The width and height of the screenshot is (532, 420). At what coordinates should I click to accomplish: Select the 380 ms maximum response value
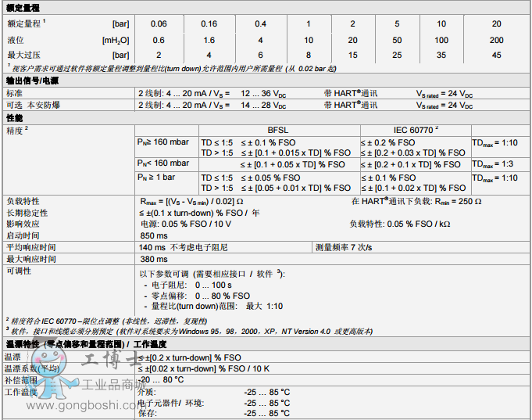pos(153,259)
